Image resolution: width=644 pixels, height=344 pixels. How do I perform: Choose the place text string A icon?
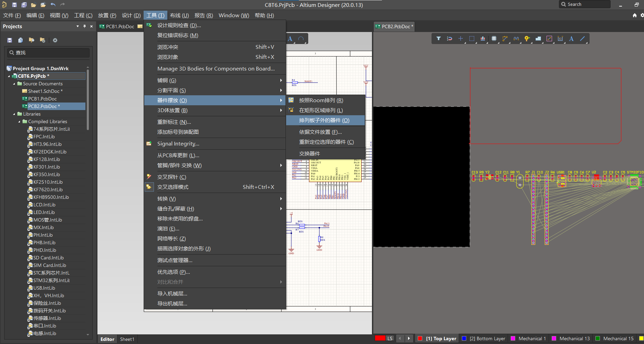(x=572, y=39)
